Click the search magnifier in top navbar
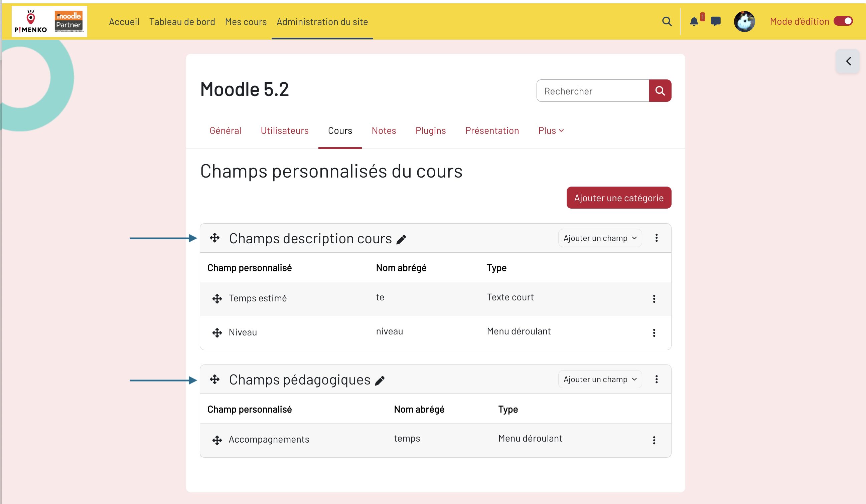Image resolution: width=866 pixels, height=504 pixels. 667,22
